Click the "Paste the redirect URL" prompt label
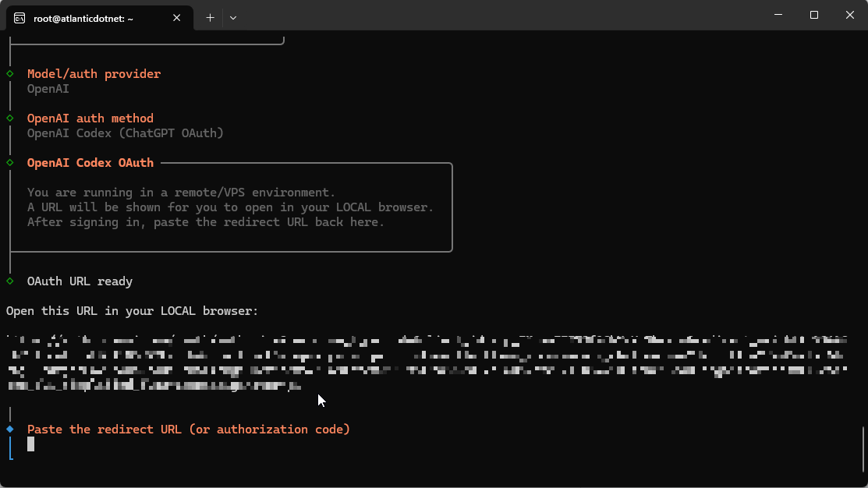This screenshot has height=488, width=868. [189, 430]
